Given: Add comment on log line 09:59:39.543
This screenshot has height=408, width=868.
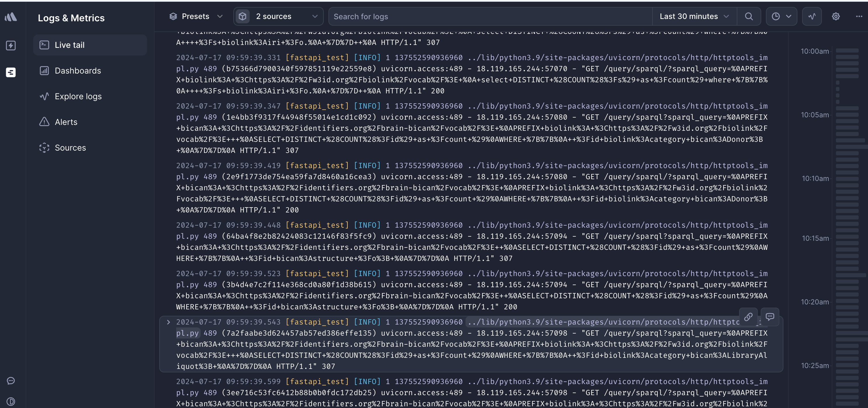Looking at the screenshot, I should point(770,317).
